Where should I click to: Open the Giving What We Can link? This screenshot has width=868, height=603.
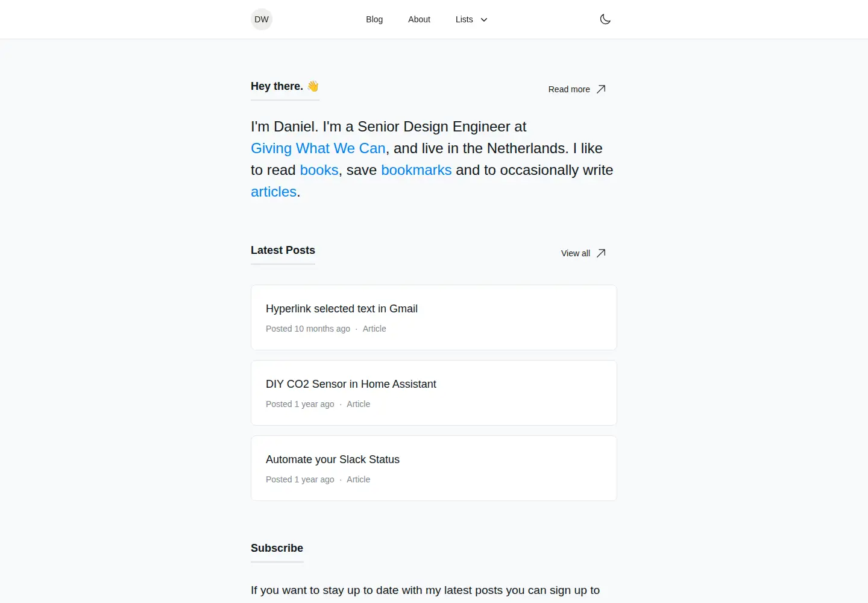point(318,148)
